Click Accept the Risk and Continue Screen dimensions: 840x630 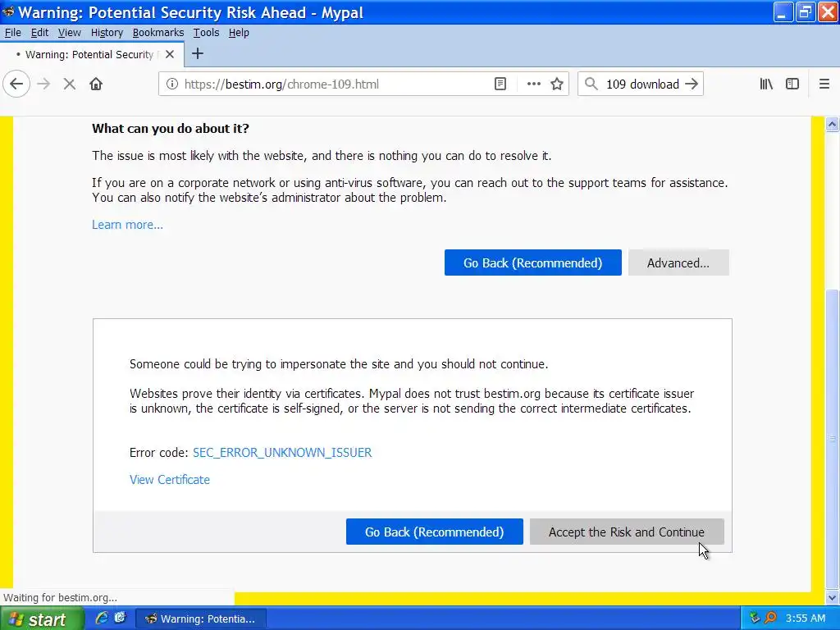(627, 532)
